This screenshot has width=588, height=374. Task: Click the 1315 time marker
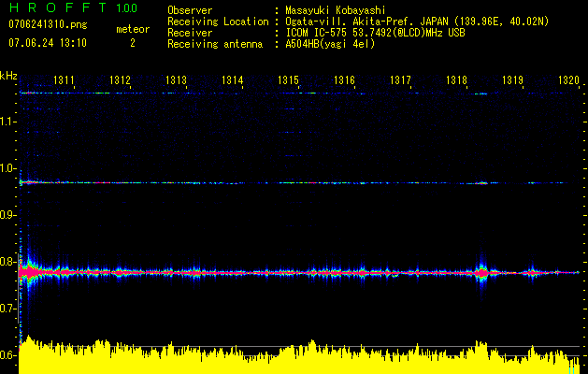point(288,79)
